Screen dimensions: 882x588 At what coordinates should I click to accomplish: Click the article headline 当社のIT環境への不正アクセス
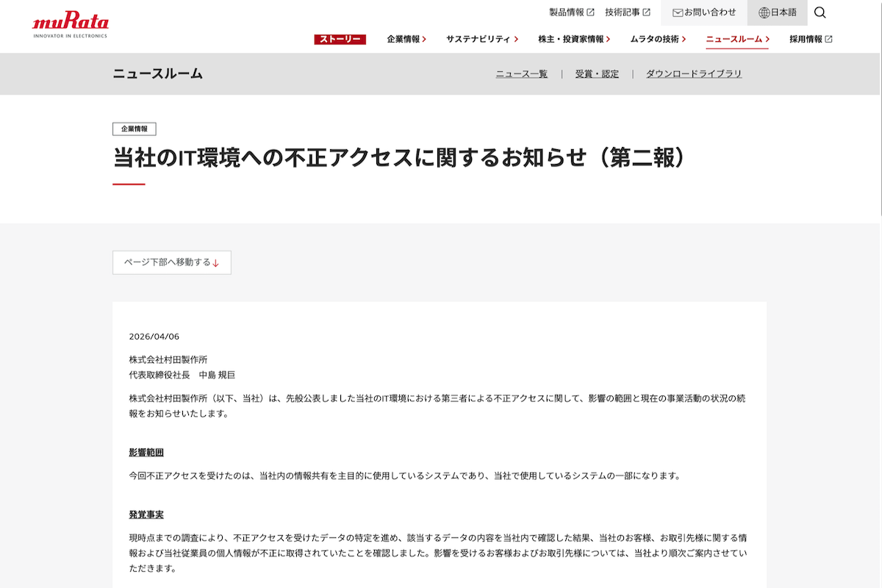pos(401,157)
